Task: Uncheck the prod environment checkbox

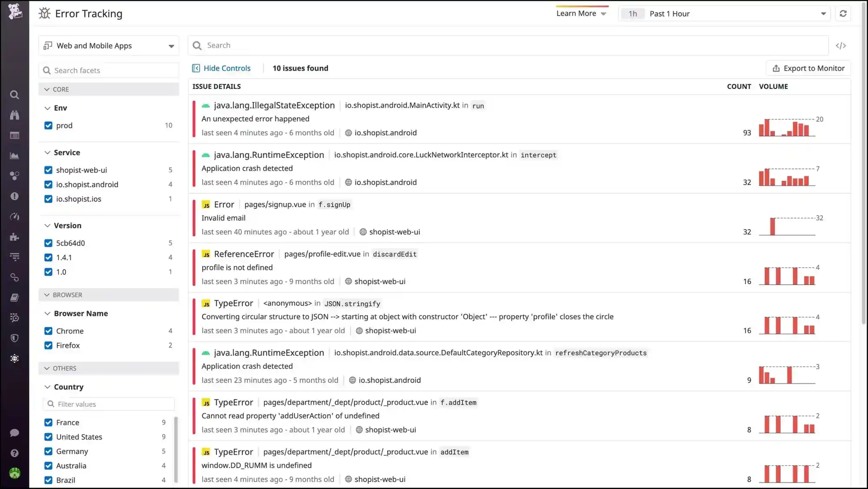Action: tap(48, 125)
